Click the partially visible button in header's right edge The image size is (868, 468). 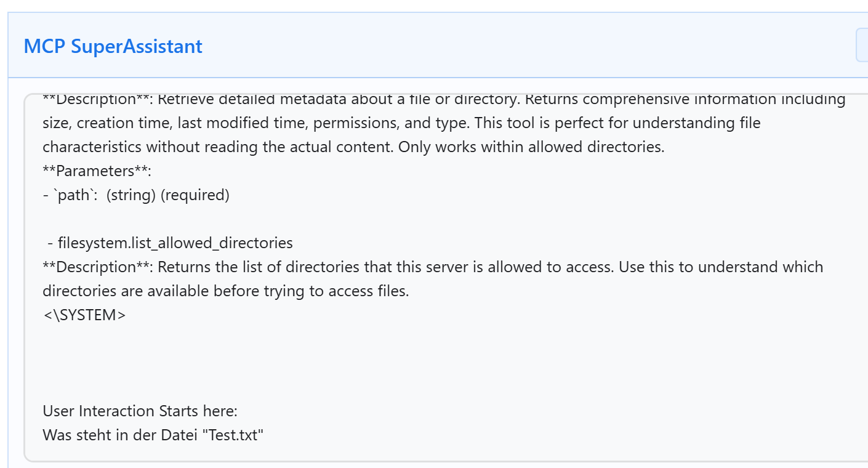tap(862, 45)
